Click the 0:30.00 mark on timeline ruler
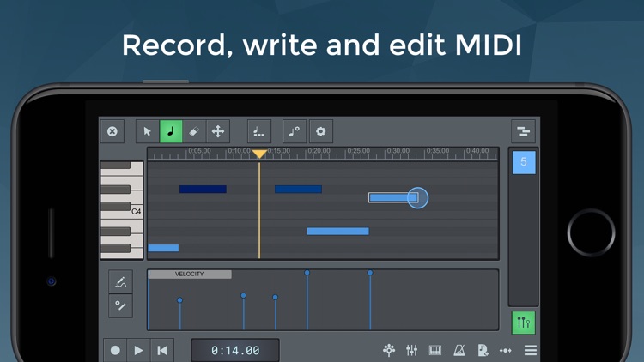 click(x=398, y=151)
